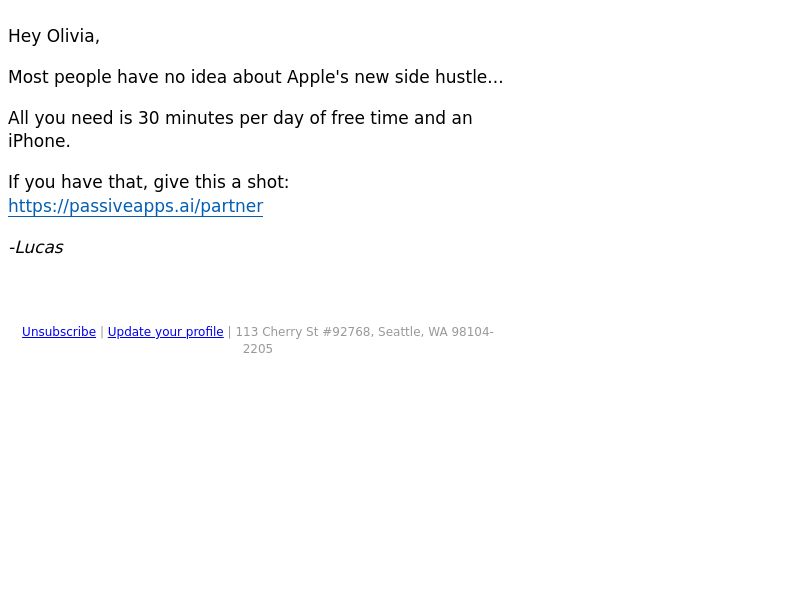Click the word "Apple's" in the email
800x600 pixels.
coord(318,77)
